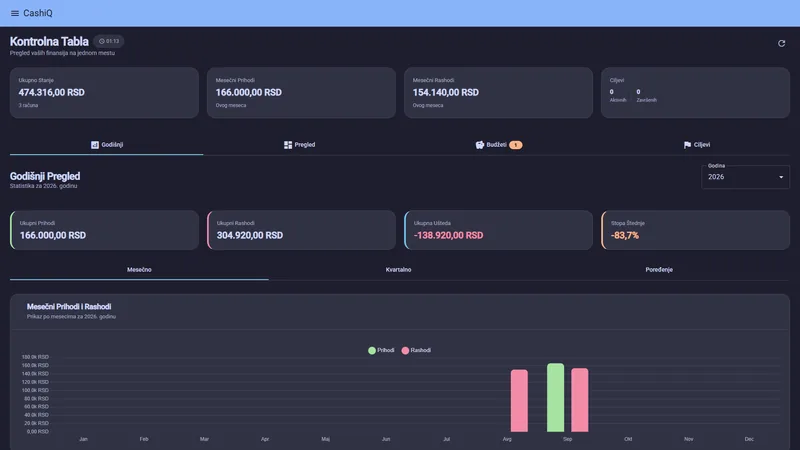Click the 304.920,00 RSD expenses value
Image resolution: width=800 pixels, height=450 pixels.
click(250, 235)
